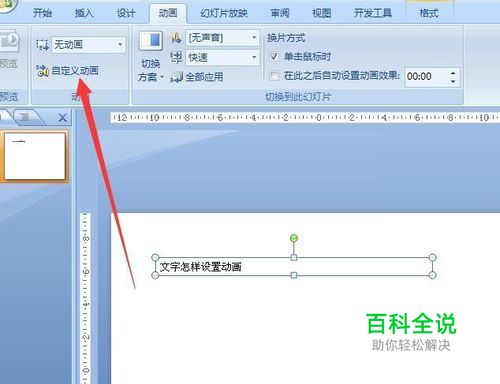Screen dimensions: 500x384
Task: Click the animate icon beside 无动画
Action: pos(42,45)
